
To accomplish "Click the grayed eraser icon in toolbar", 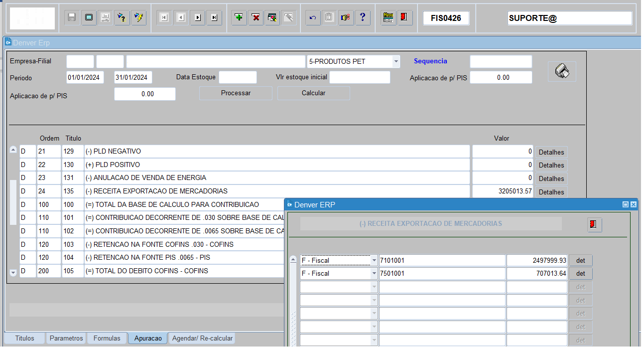I will [289, 17].
